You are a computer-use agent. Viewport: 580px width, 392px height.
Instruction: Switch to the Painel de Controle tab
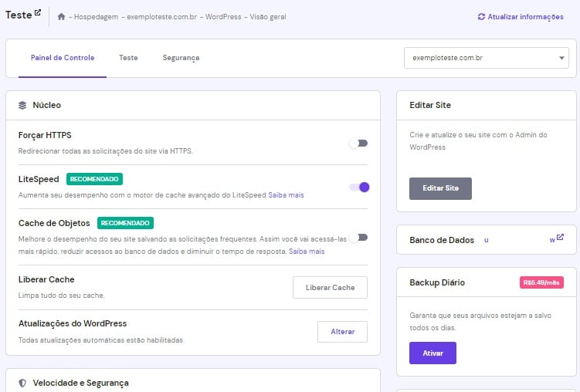coord(63,58)
